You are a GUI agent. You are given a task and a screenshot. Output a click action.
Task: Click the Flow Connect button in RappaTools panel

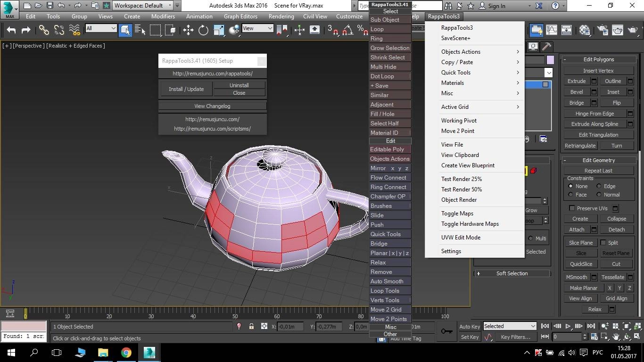[390, 178]
